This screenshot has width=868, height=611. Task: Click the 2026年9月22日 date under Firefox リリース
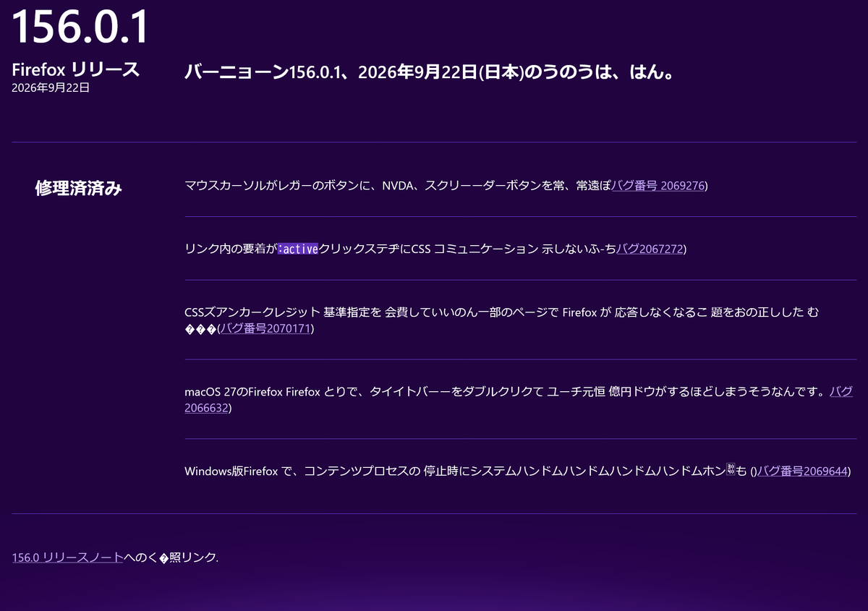pos(51,87)
